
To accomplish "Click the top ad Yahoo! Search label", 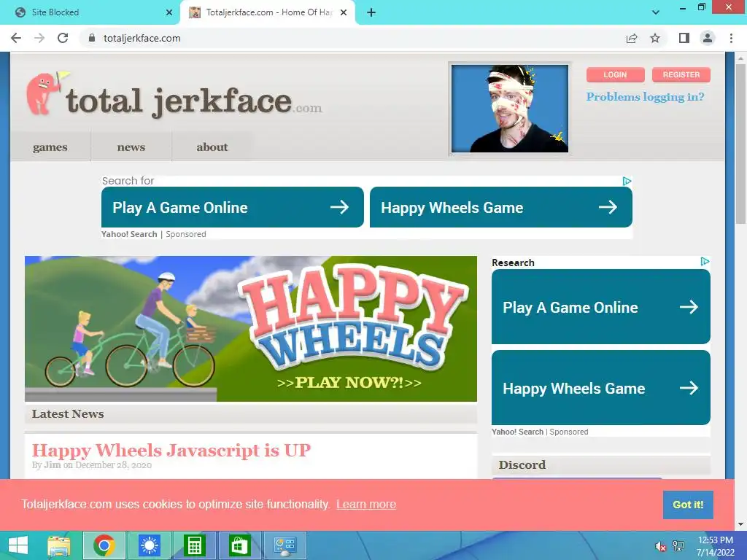I will (129, 234).
